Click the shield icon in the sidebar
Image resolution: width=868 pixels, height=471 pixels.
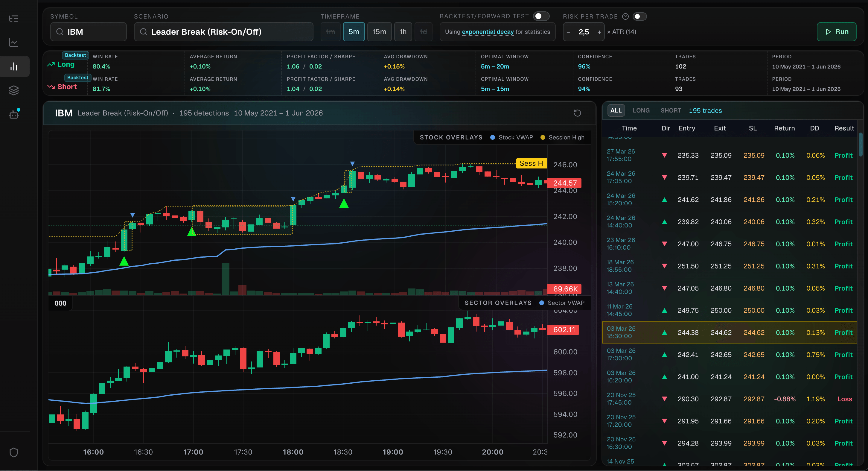(14, 452)
